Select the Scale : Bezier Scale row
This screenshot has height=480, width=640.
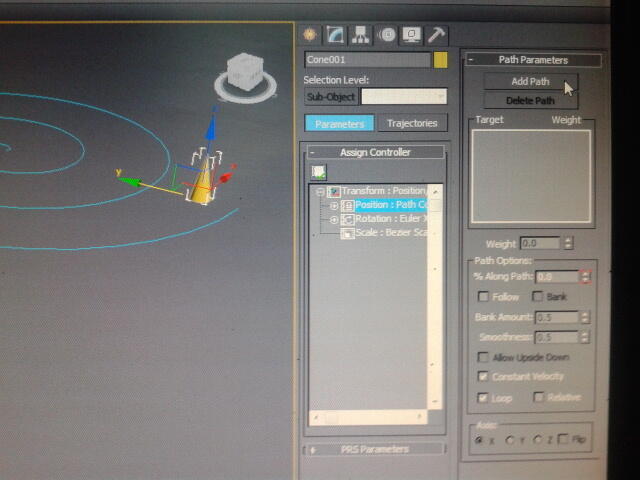coord(391,233)
